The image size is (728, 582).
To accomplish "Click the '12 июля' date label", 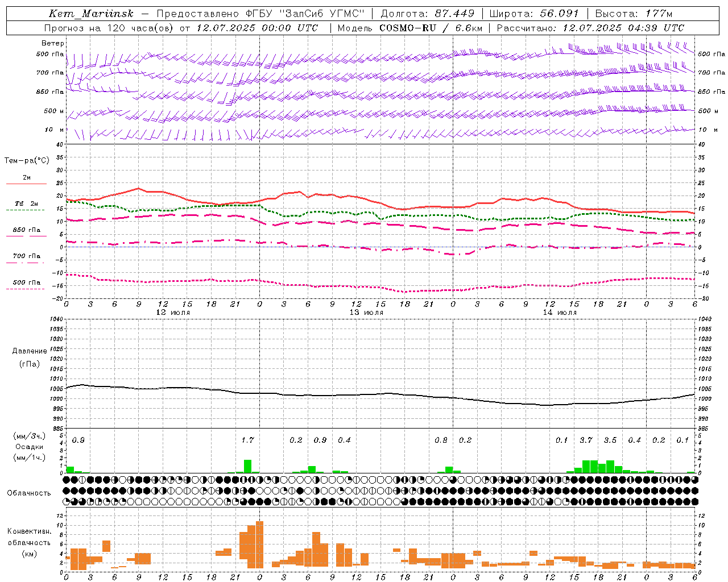I will tap(173, 313).
